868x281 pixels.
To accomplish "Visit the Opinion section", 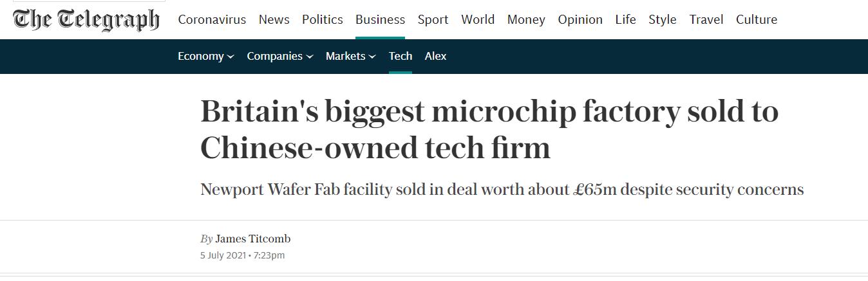I will click(580, 19).
